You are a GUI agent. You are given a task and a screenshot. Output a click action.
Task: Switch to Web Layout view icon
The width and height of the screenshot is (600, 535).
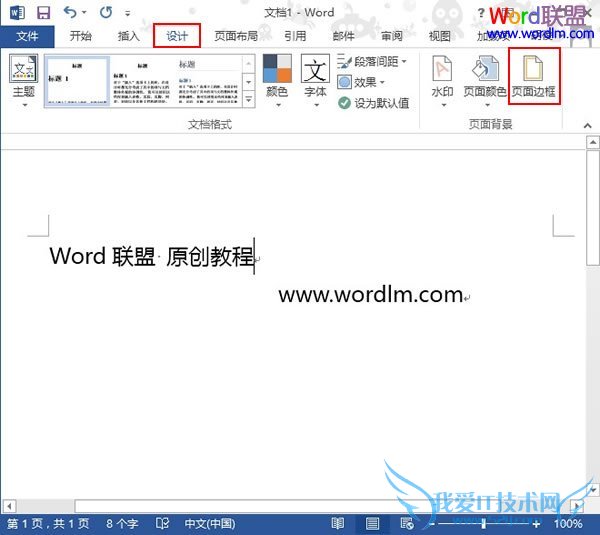(406, 524)
